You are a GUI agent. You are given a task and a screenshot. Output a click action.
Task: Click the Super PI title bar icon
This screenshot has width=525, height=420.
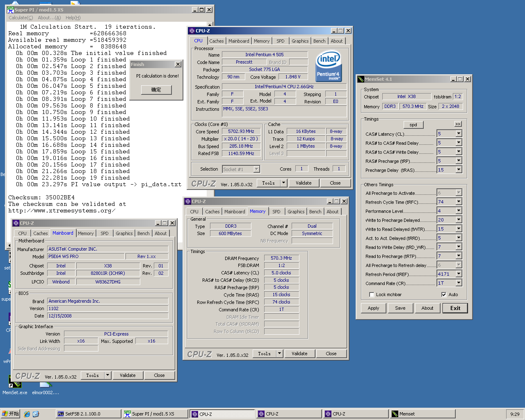point(10,9)
